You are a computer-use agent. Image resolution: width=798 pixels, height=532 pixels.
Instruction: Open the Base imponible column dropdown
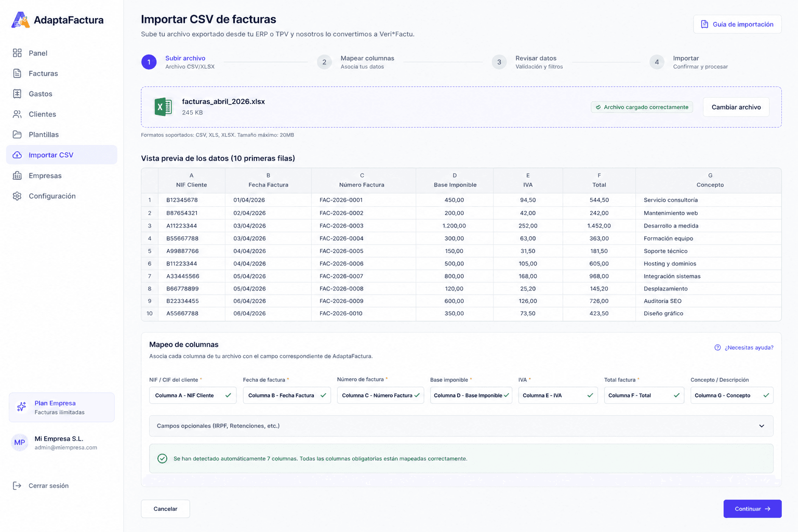coord(471,395)
